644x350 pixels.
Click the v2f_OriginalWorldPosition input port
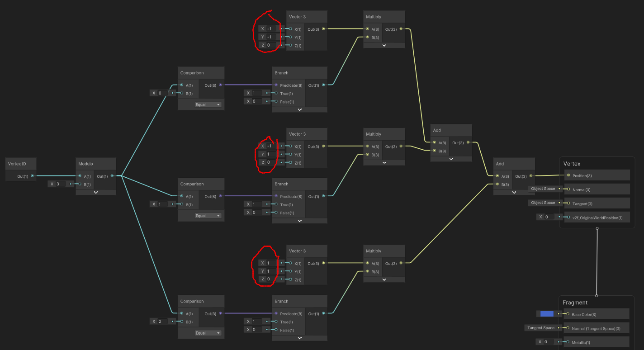[568, 217]
